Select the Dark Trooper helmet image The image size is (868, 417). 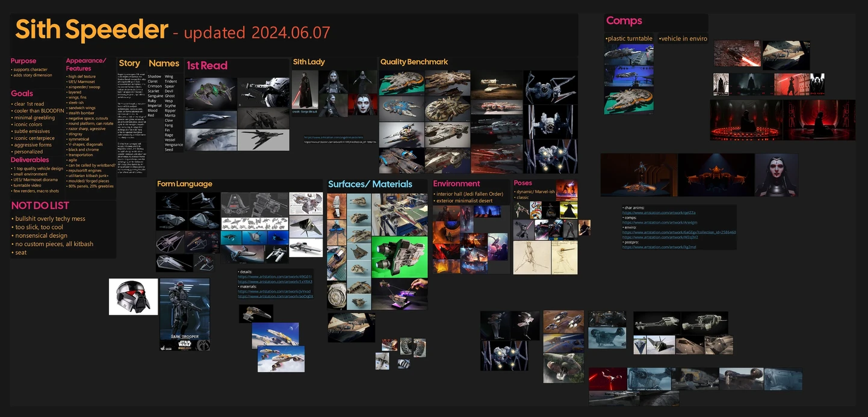pos(133,297)
